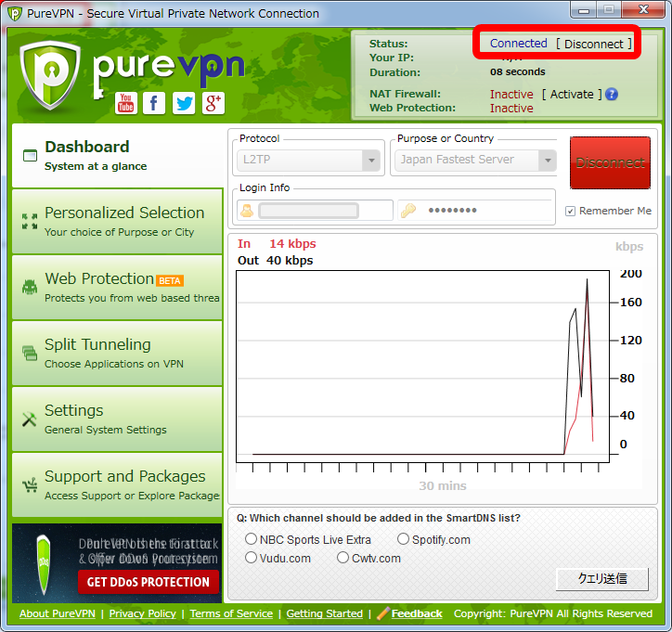Open the Feedback link
The image size is (672, 632).
pos(417,613)
